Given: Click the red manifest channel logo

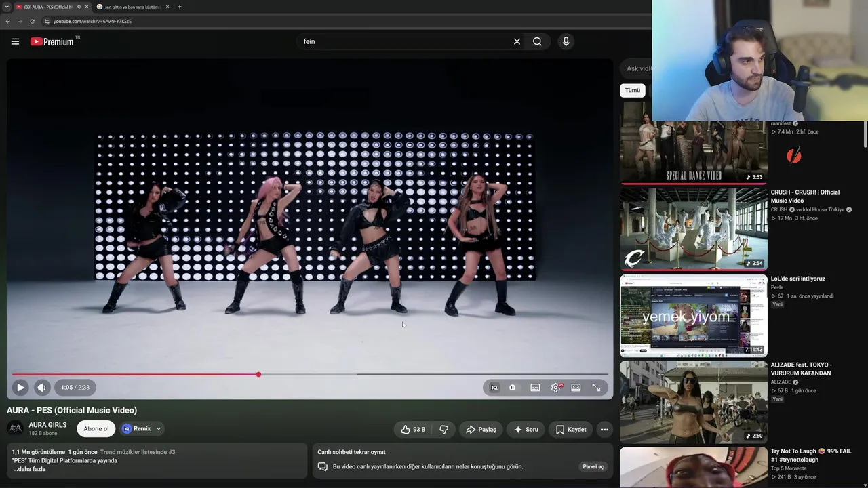Looking at the screenshot, I should tap(794, 156).
